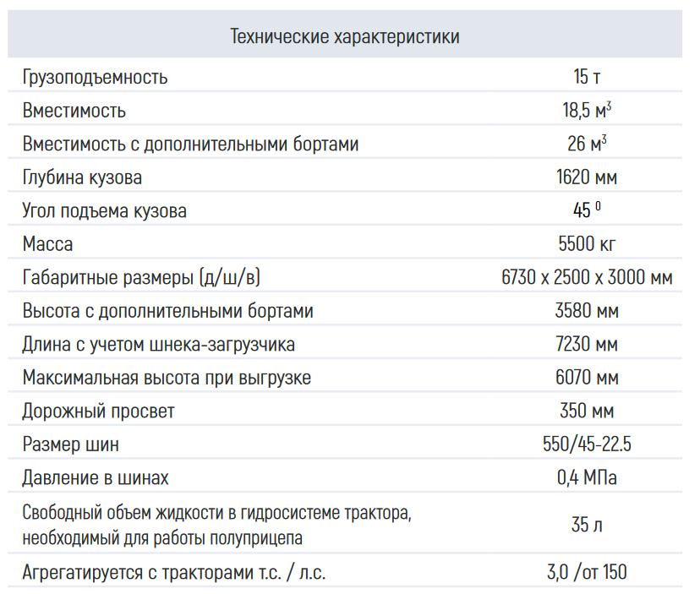
Task: Click the '6730 x 2500 x 3000 мм' dimensions
Action: coord(587,278)
